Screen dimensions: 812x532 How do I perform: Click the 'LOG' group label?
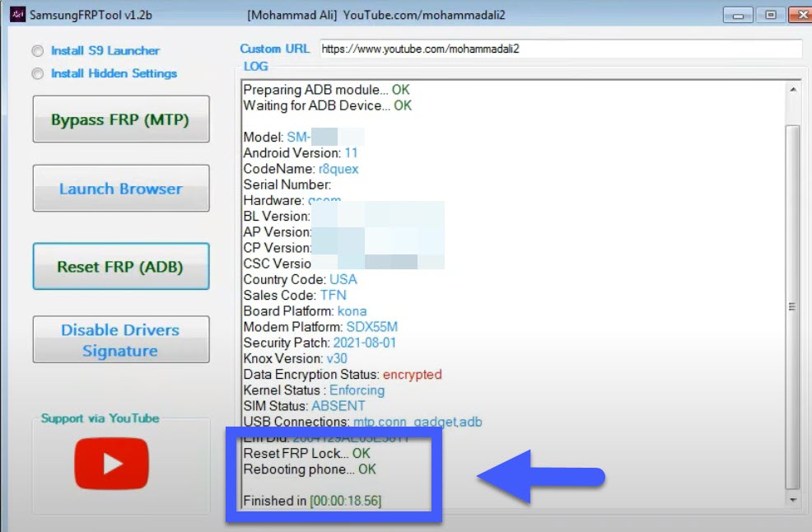tap(256, 67)
